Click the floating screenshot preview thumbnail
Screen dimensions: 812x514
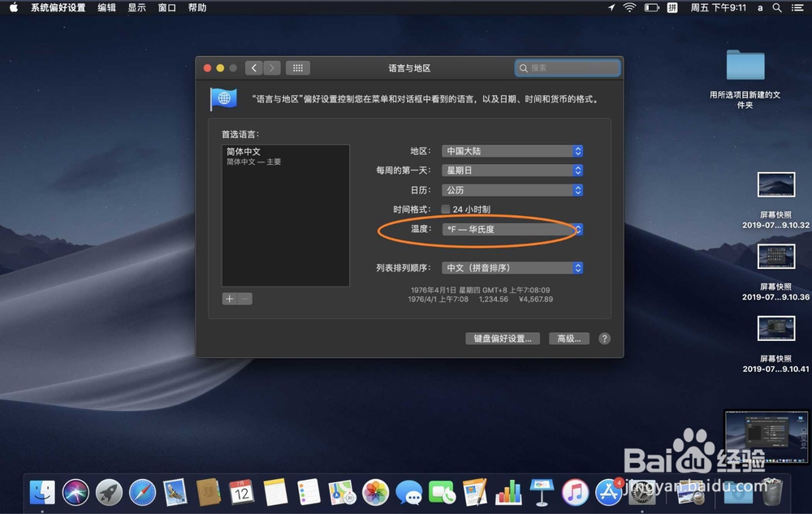pyautogui.click(x=767, y=436)
